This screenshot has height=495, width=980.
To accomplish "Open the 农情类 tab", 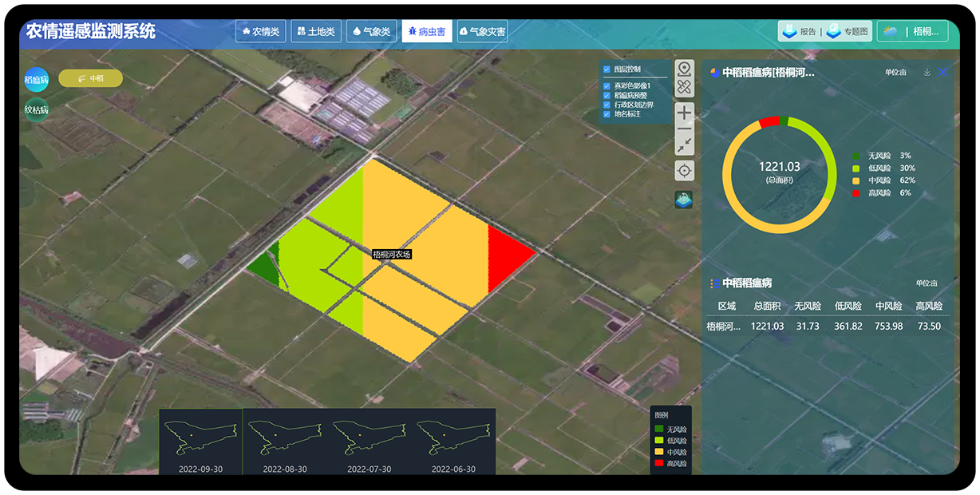I will tap(260, 32).
